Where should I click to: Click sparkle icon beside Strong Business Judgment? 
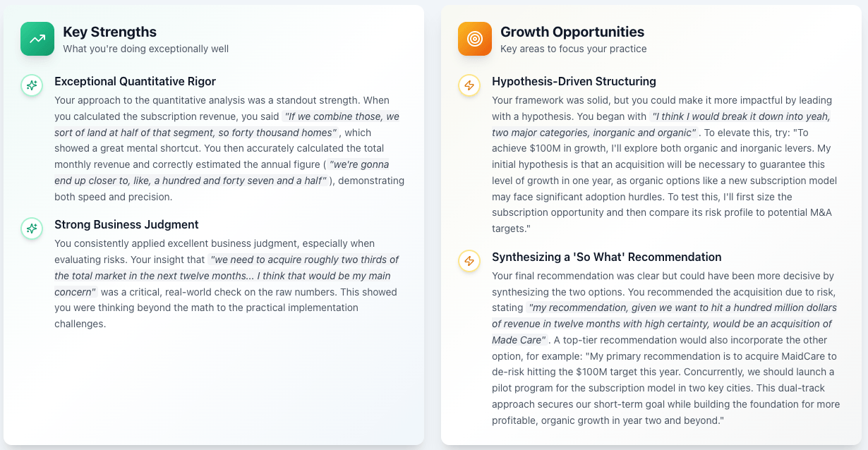click(x=32, y=229)
